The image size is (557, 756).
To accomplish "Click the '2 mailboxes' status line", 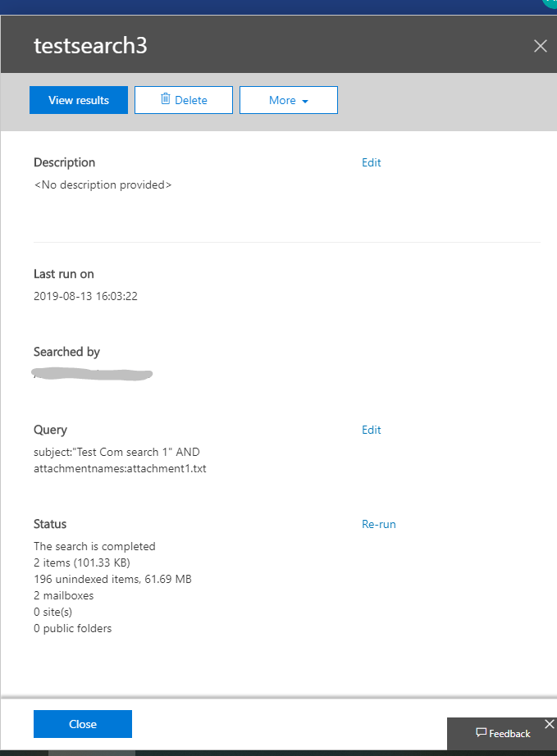I will [63, 595].
